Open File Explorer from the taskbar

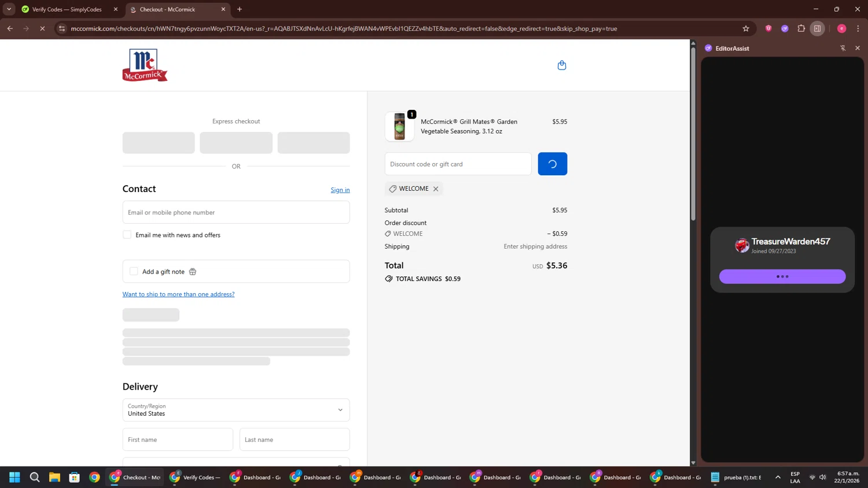[54, 477]
